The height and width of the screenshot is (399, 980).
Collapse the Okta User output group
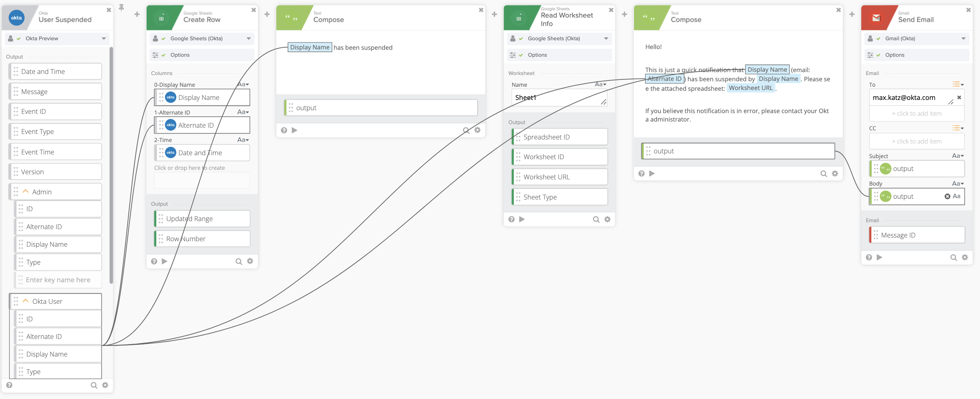26,301
